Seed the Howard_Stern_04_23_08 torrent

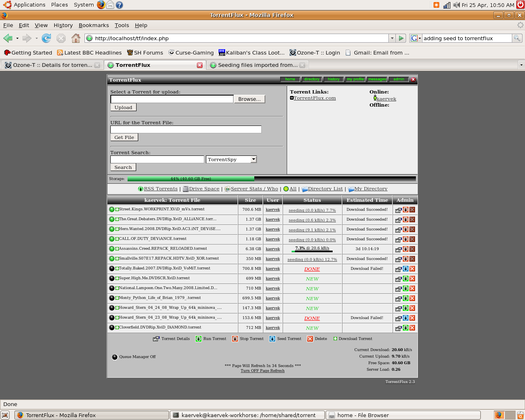[x=405, y=318]
